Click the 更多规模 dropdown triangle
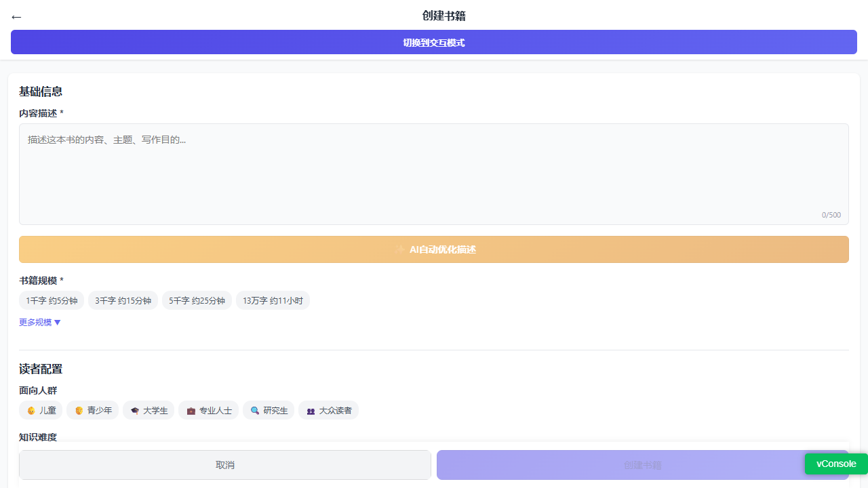Image resolution: width=868 pixels, height=488 pixels. click(58, 323)
